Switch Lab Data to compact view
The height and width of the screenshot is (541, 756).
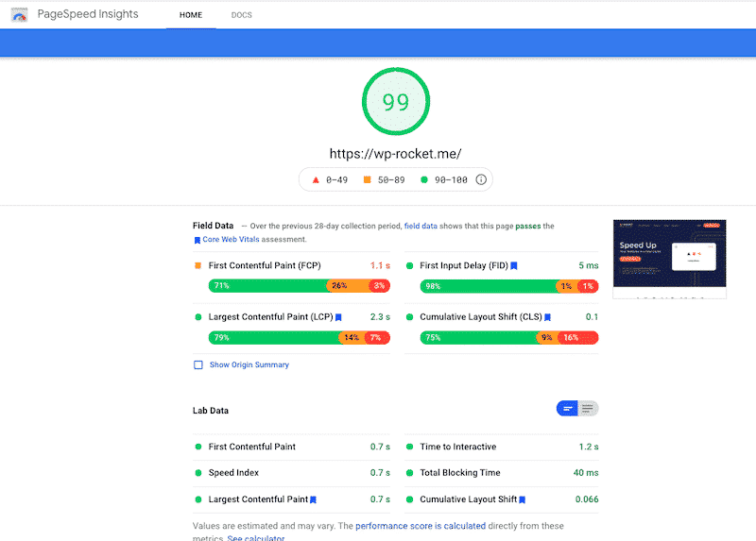tap(567, 409)
